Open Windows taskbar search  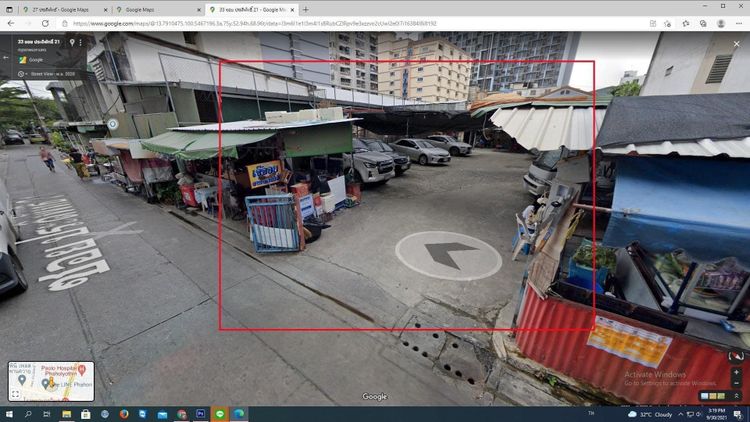point(28,414)
